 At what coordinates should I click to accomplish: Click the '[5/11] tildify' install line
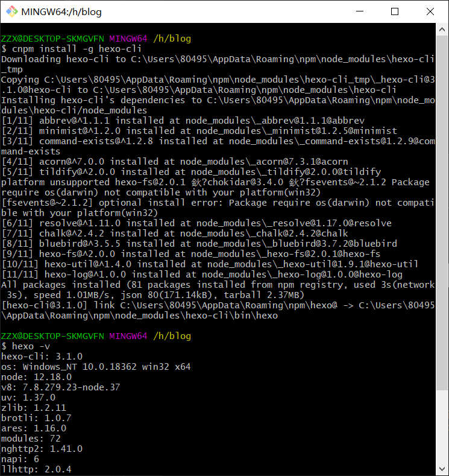tap(191, 172)
